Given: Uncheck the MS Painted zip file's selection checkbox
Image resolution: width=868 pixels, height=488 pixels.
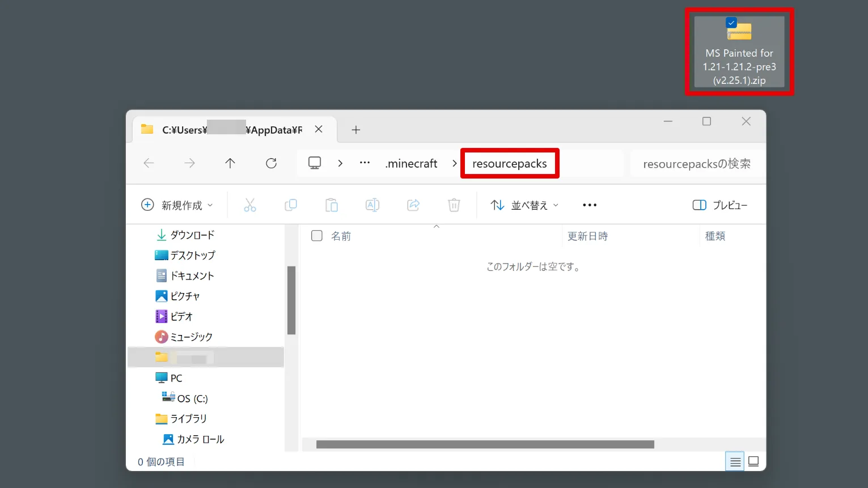Looking at the screenshot, I should click(x=731, y=23).
